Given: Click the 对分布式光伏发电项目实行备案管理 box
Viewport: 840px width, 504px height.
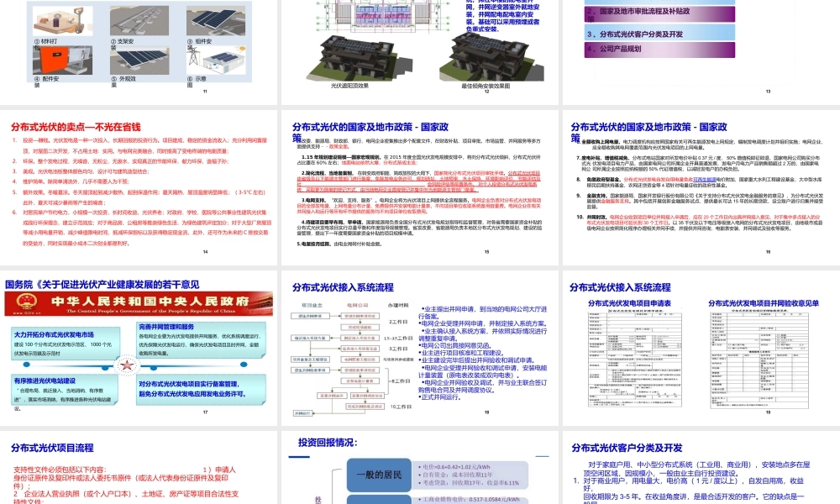Looking at the screenshot, I should pyautogui.click(x=201, y=389).
